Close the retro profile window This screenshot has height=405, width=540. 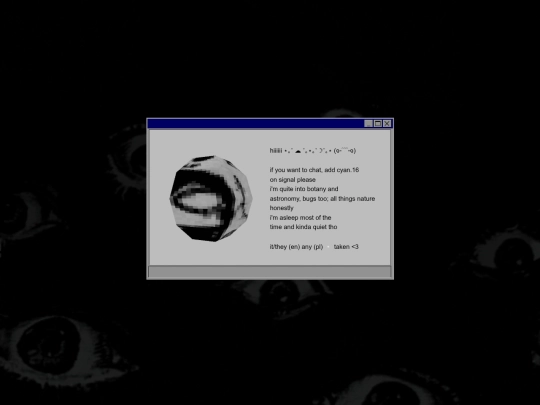click(x=387, y=124)
